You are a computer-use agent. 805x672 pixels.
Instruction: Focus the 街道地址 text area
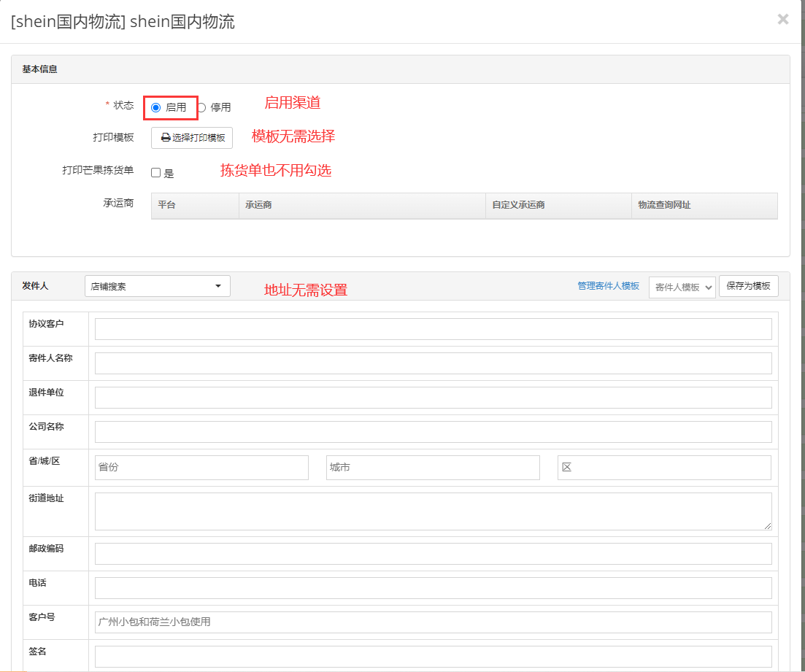[434, 511]
